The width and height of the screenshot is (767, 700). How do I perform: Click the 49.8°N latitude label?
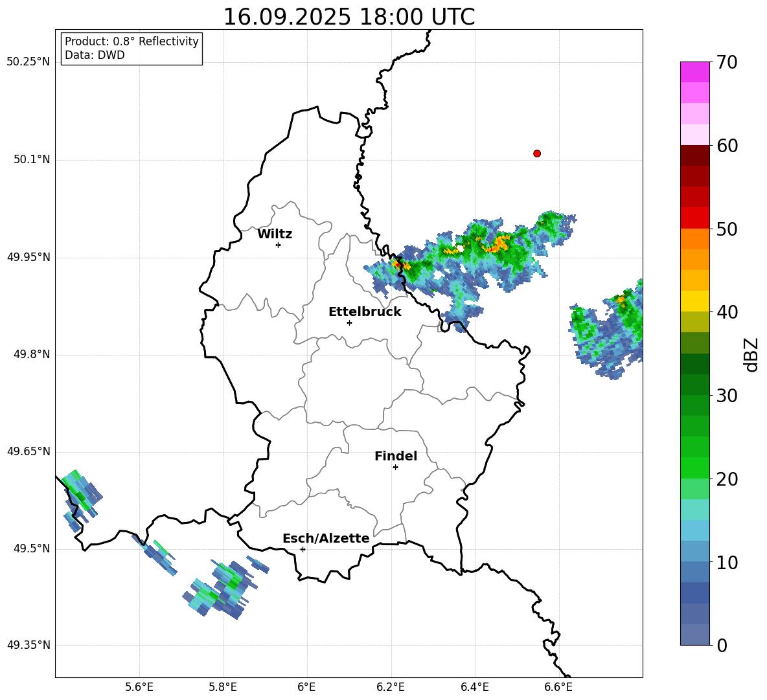pos(32,354)
